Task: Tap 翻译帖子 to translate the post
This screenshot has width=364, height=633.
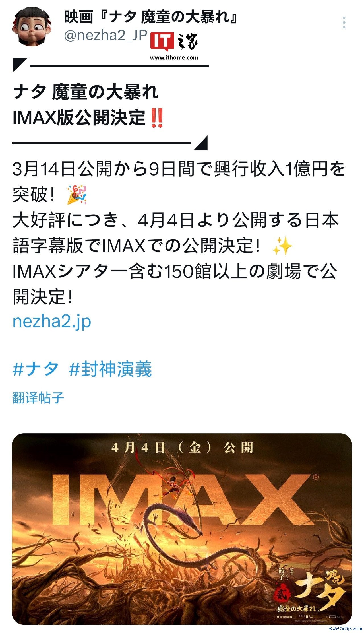Action: pyautogui.click(x=38, y=397)
